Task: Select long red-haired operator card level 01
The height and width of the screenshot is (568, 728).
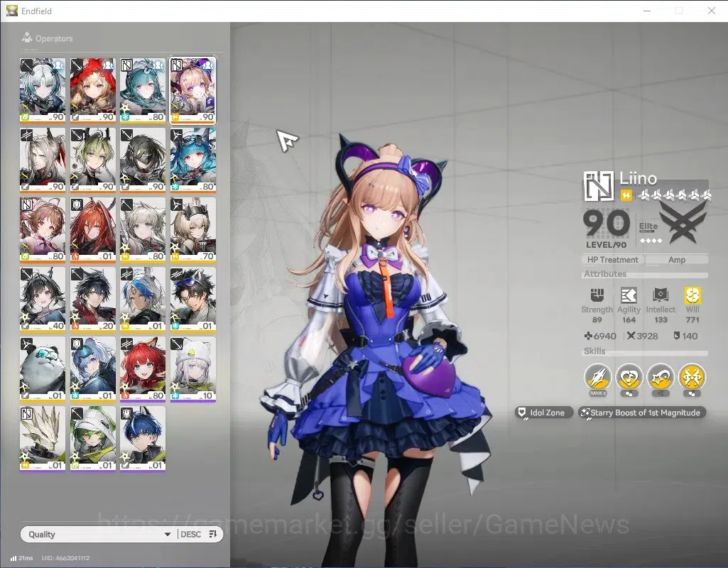Action: point(93,230)
